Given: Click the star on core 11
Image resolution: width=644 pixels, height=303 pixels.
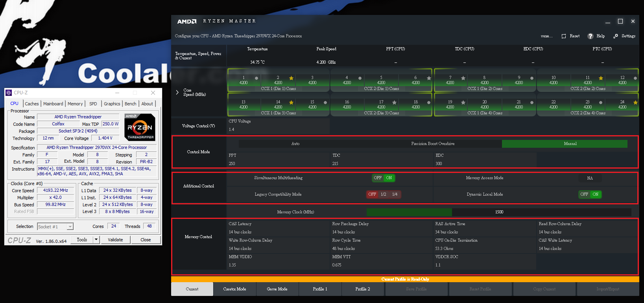Looking at the screenshot, I should 601,78.
